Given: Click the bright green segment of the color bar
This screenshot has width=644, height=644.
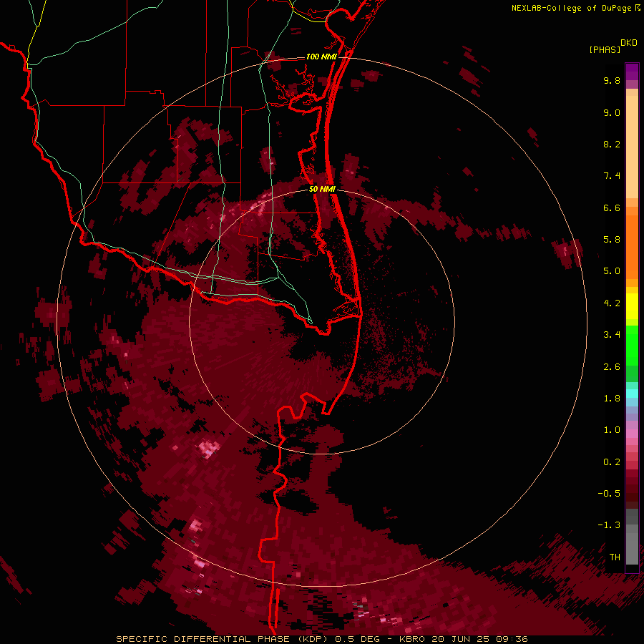Looking at the screenshot, I should [x=632, y=345].
